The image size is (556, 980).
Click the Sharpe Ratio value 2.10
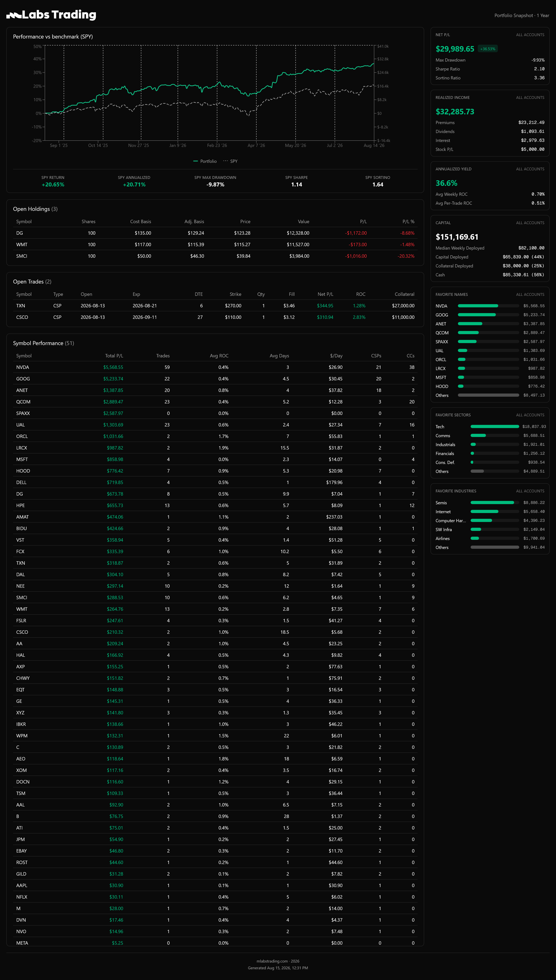point(539,69)
